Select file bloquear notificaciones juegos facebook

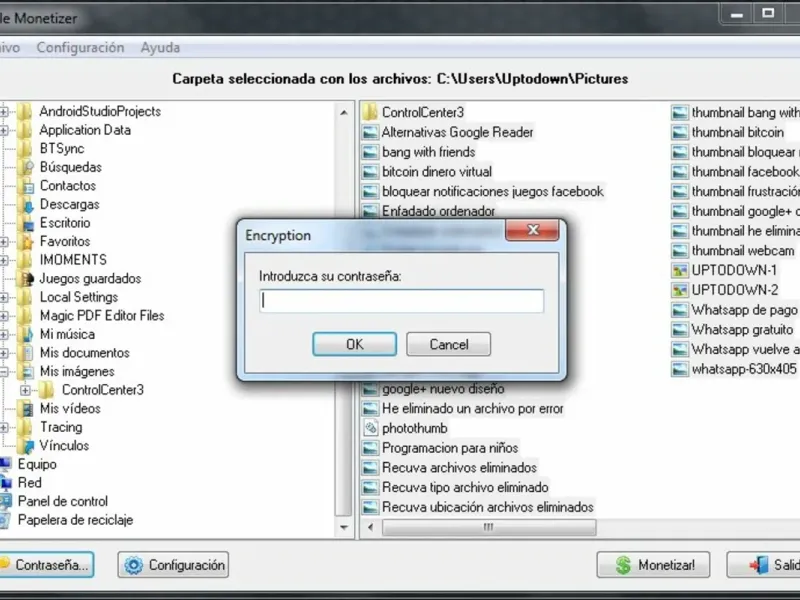(492, 191)
